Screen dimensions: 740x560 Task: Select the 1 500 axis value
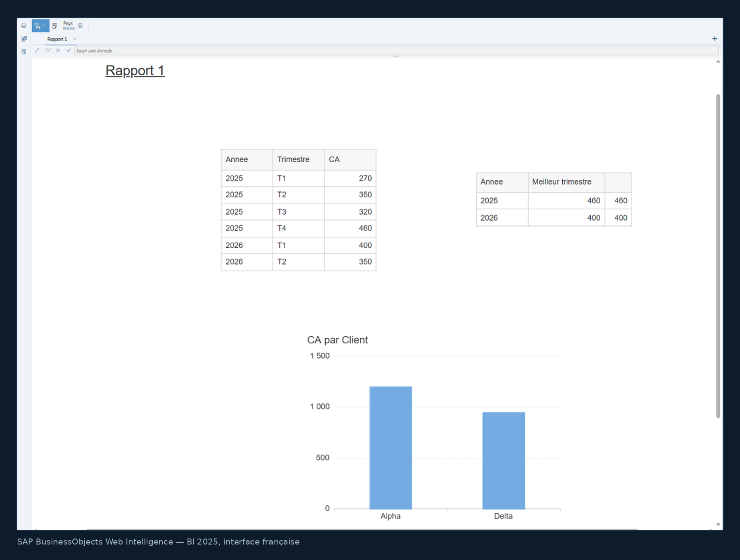(320, 356)
